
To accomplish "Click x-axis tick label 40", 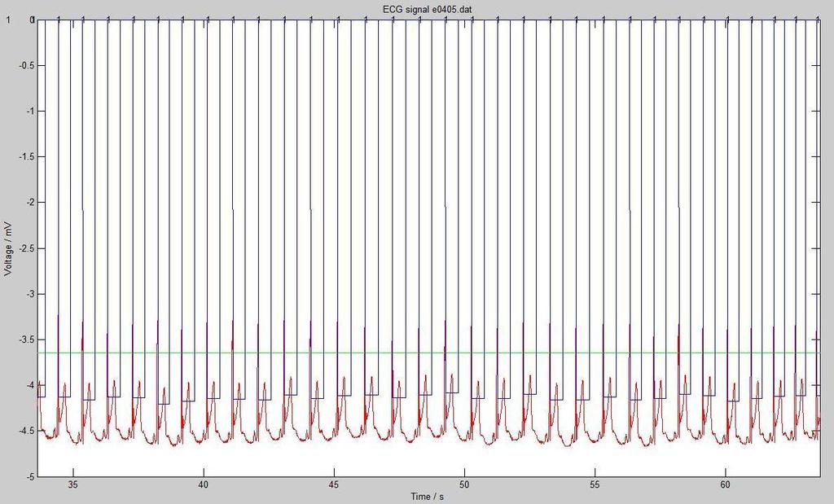I will 204,484.
